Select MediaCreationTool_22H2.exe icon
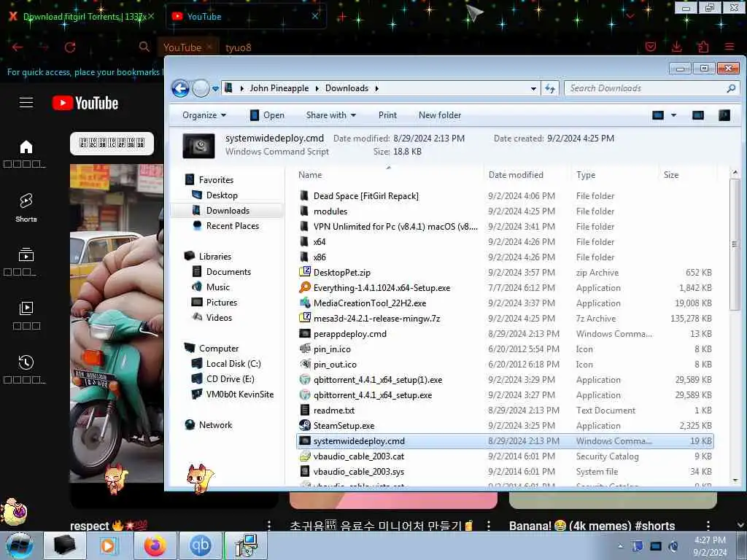747x560 pixels. [x=304, y=303]
